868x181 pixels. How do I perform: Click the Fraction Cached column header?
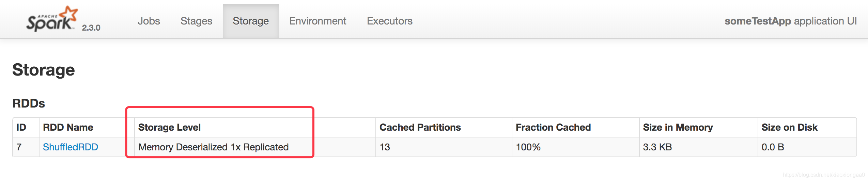click(x=553, y=127)
